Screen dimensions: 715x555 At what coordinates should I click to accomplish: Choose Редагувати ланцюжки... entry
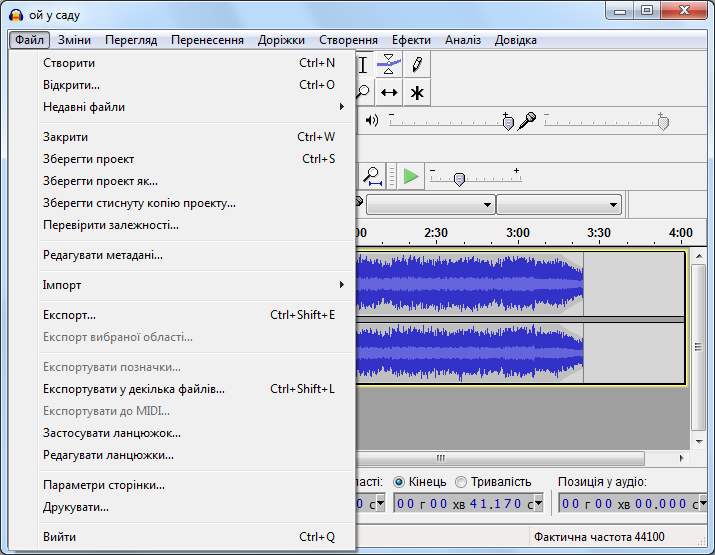tap(197, 455)
